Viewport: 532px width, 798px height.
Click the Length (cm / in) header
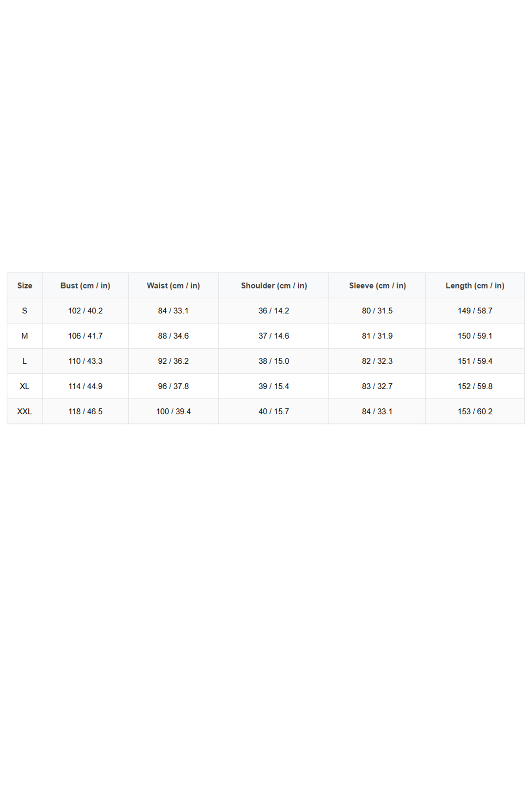tap(475, 286)
